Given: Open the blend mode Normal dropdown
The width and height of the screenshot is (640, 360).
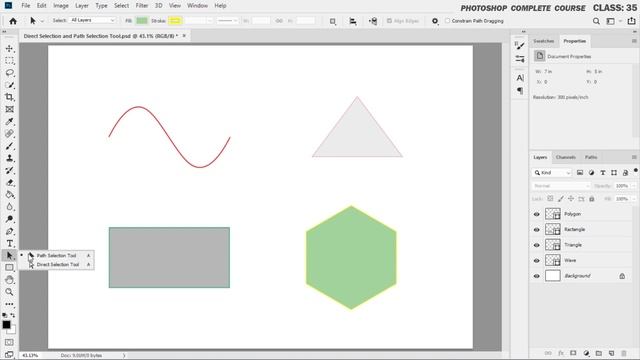Looking at the screenshot, I should point(561,186).
